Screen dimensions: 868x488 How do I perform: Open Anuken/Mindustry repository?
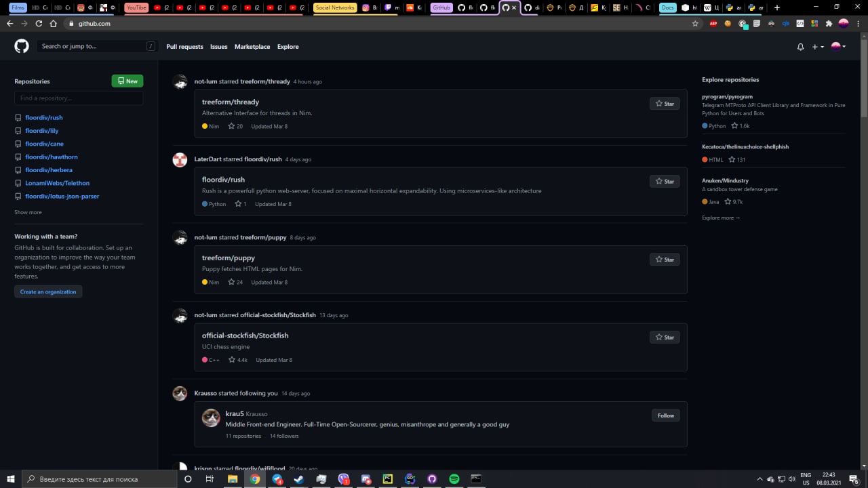click(725, 181)
